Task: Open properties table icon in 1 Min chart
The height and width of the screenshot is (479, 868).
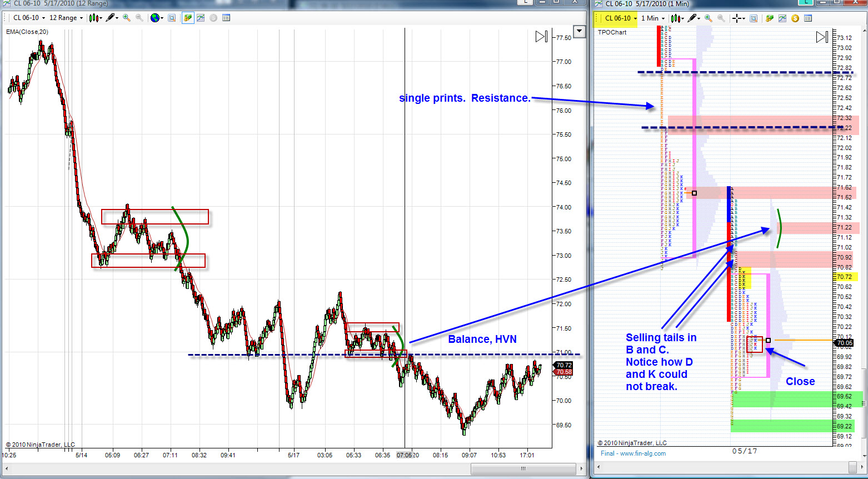Action: [x=808, y=18]
